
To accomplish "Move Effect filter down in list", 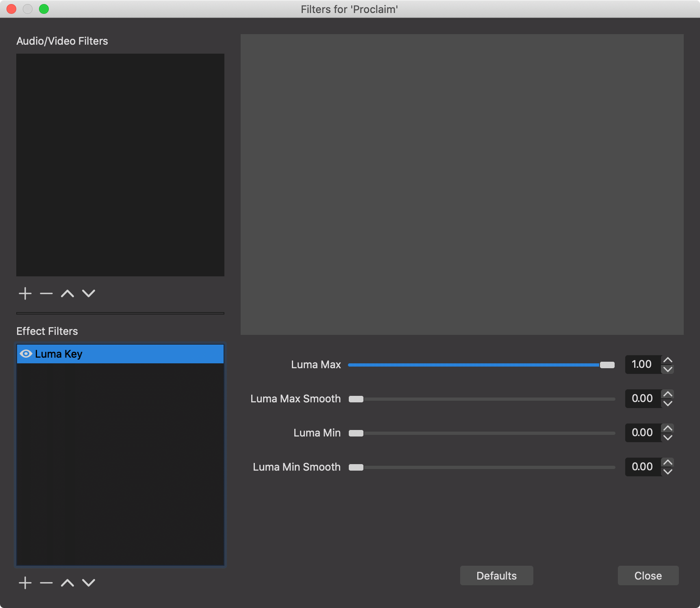I will pos(89,583).
